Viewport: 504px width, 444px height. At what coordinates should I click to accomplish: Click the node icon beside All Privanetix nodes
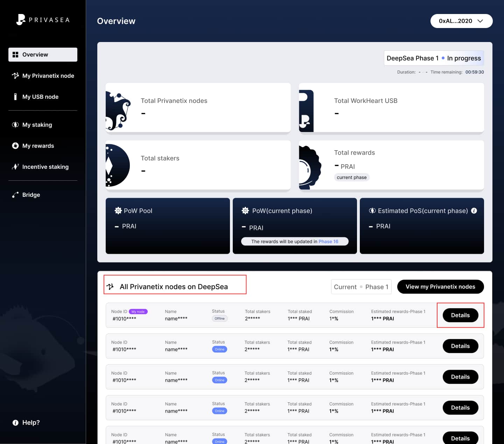click(x=110, y=287)
